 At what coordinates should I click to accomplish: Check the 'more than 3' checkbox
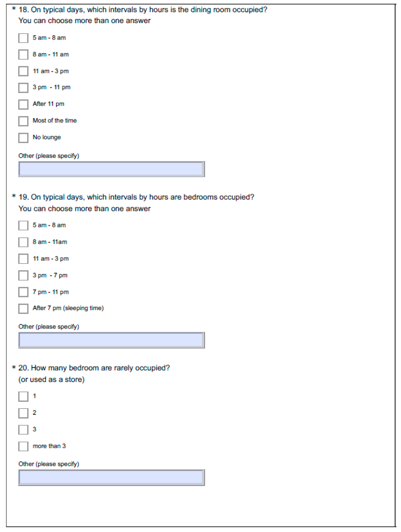click(x=23, y=446)
